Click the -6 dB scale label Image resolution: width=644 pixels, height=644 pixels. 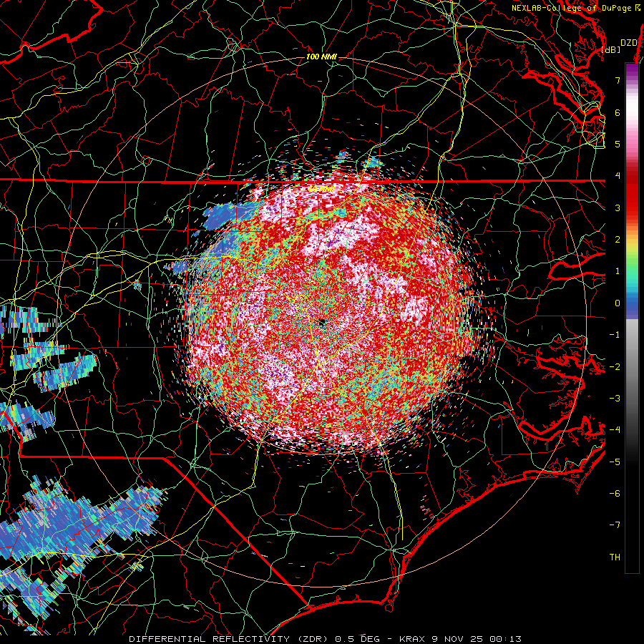click(x=615, y=494)
